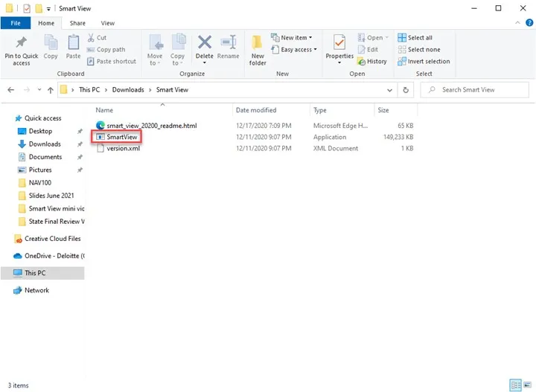Click Copy path in Clipboard group
The image size is (536, 392).
coord(106,50)
